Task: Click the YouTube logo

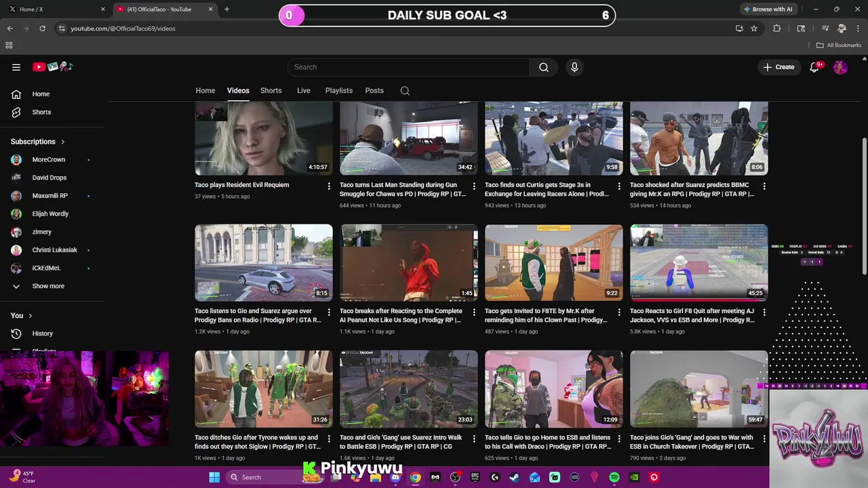Action: point(52,67)
